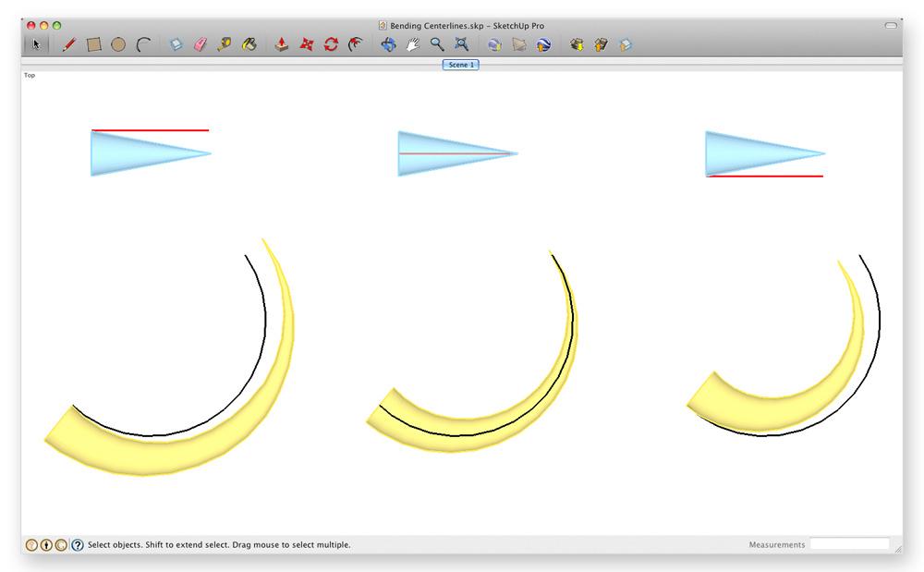The image size is (924, 572).
Task: Select the Zoom magnifier tool
Action: (437, 44)
